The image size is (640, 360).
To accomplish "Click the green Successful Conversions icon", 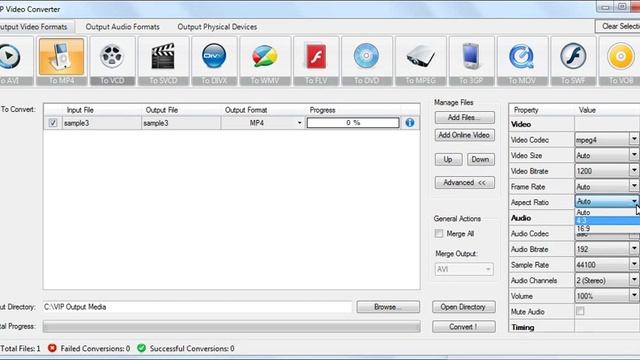I will pos(142,348).
